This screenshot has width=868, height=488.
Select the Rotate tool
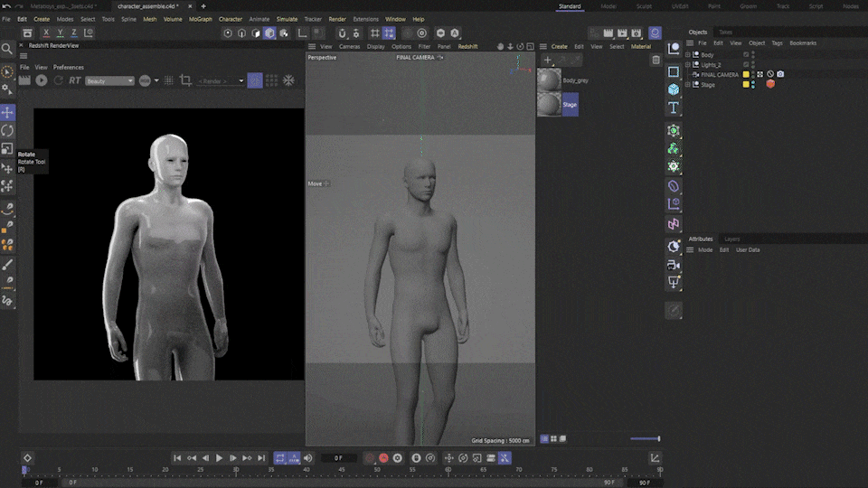click(7, 131)
